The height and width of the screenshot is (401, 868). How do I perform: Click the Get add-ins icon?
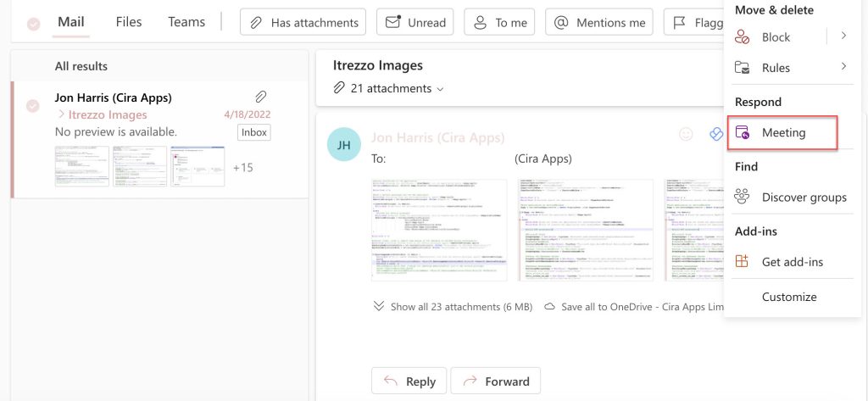coord(743,262)
